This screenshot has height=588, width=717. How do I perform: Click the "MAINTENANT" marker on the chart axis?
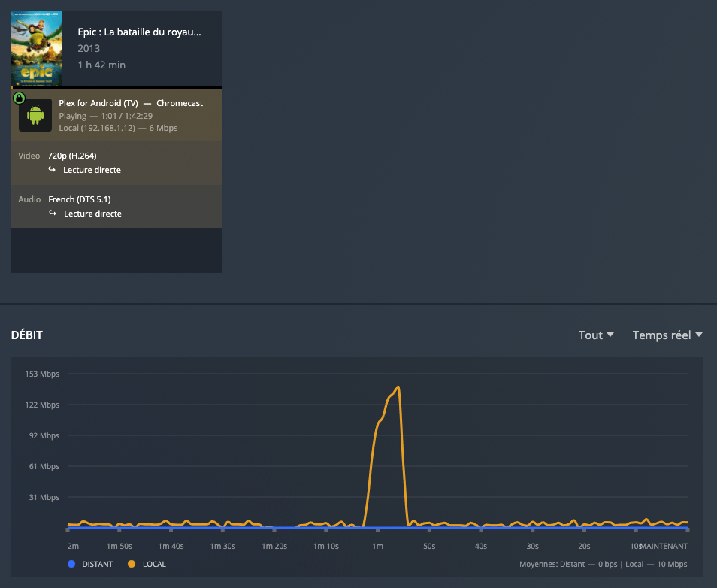coord(664,546)
